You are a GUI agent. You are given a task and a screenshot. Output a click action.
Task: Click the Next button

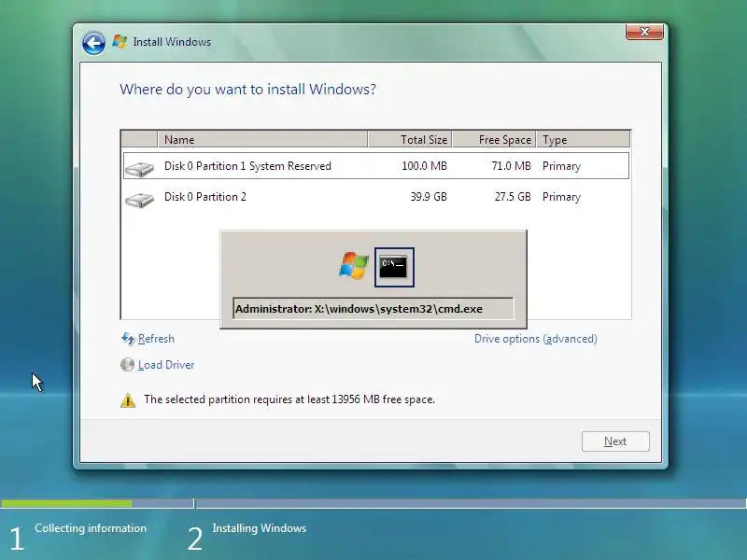point(615,441)
